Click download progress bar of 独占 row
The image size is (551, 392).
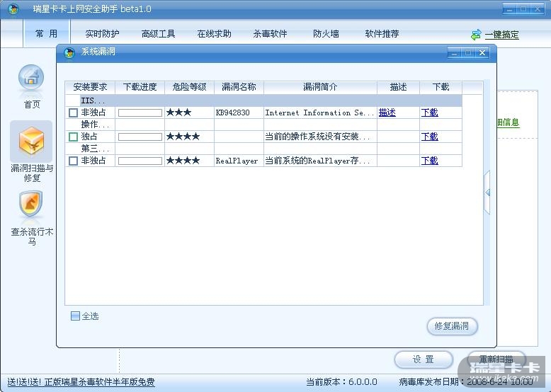[x=140, y=137]
